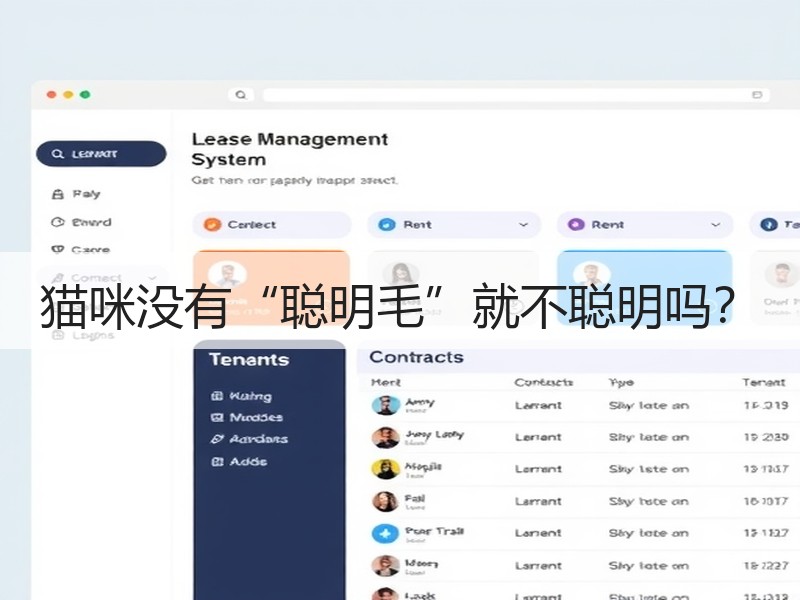Open the Eawrd sidebar item
This screenshot has height=600, width=800.
(91, 222)
